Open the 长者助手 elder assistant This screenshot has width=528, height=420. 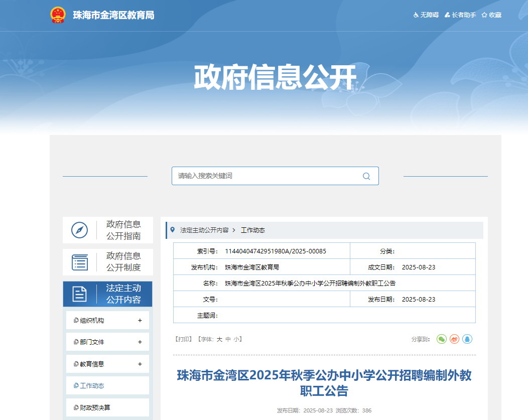[x=460, y=15]
